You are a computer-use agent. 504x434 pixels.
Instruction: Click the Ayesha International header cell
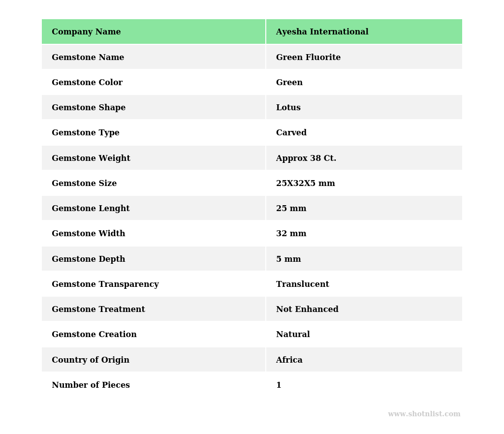pos(322,32)
